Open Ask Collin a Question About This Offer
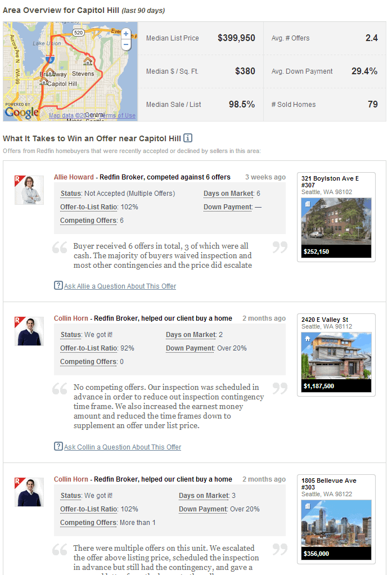Viewport: 392px width, 575px height. [123, 447]
